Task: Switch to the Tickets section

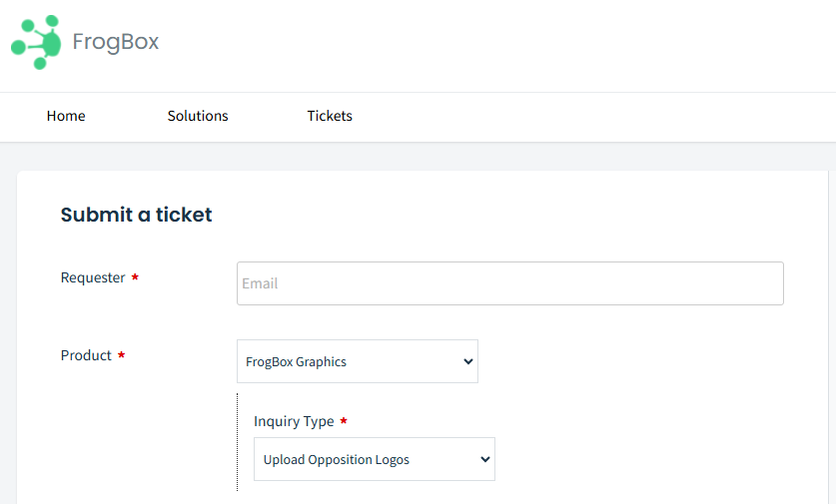Action: (330, 116)
